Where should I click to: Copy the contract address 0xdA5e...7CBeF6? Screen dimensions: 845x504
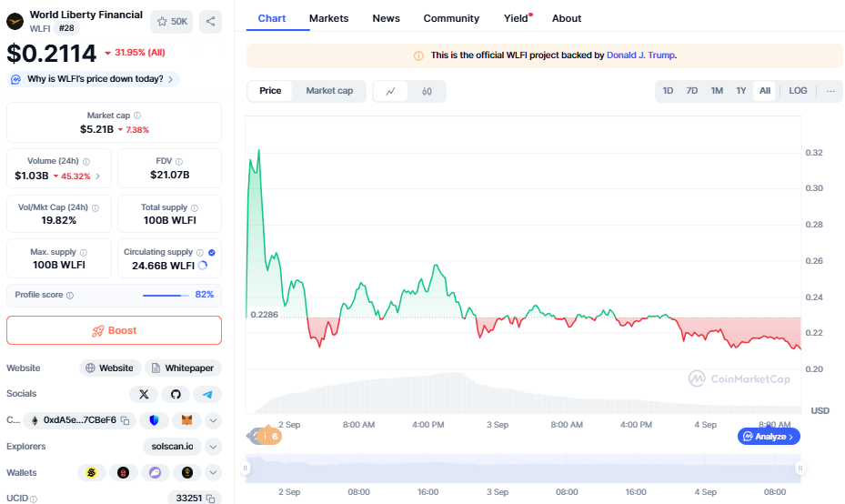(125, 420)
